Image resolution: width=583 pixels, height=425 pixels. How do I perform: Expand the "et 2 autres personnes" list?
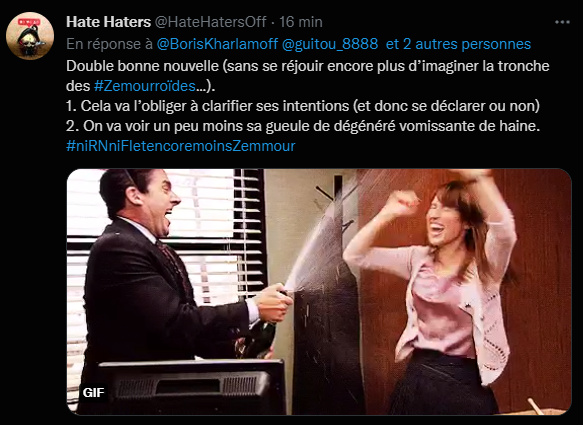click(x=458, y=44)
